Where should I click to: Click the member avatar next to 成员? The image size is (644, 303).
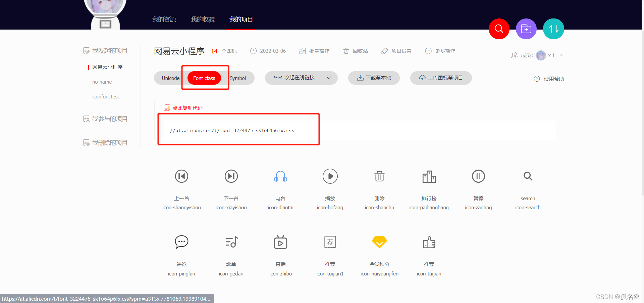coord(541,55)
